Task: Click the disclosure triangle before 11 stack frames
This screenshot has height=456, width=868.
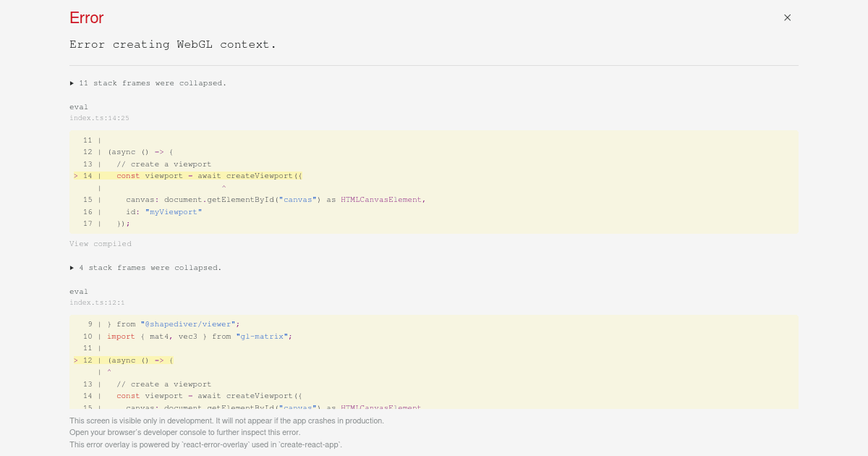Action: [x=72, y=83]
